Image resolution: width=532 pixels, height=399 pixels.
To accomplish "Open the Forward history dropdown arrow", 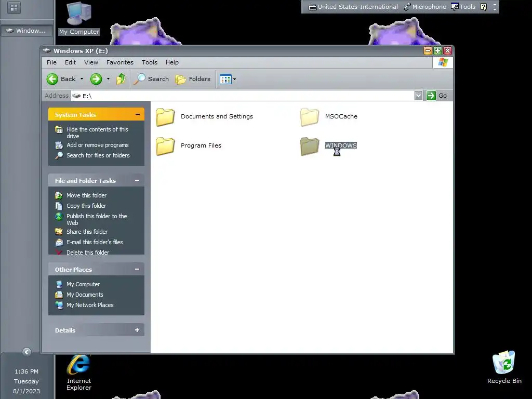I will pyautogui.click(x=108, y=79).
